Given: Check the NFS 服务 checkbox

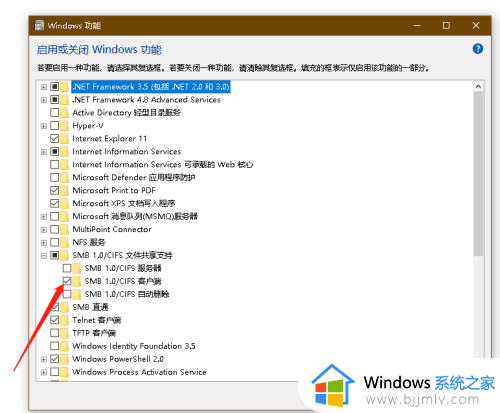Looking at the screenshot, I should coord(55,242).
